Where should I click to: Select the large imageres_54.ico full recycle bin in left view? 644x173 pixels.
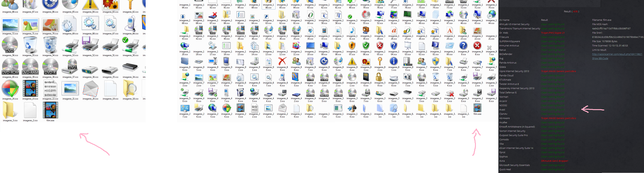click(50, 45)
